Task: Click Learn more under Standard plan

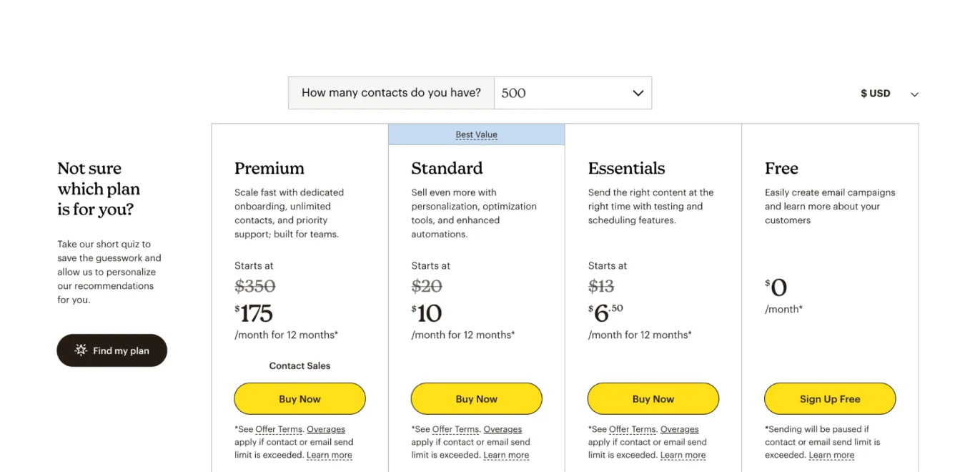Action: coord(506,455)
